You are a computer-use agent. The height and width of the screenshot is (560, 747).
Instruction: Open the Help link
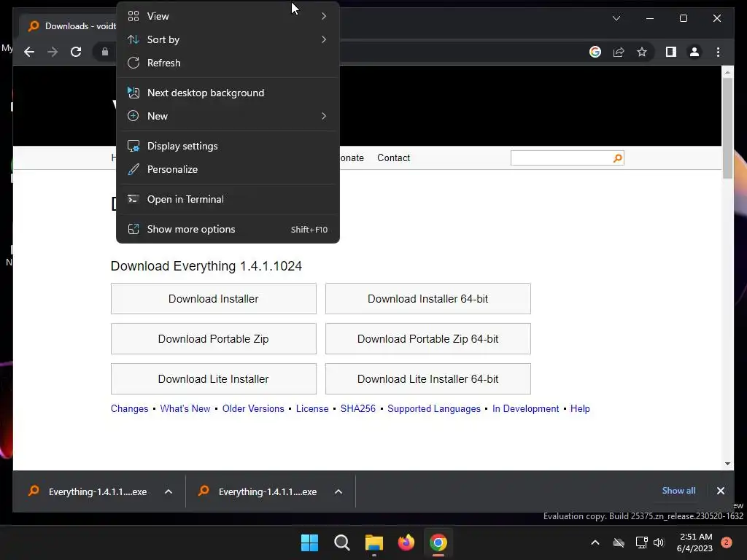coord(580,408)
